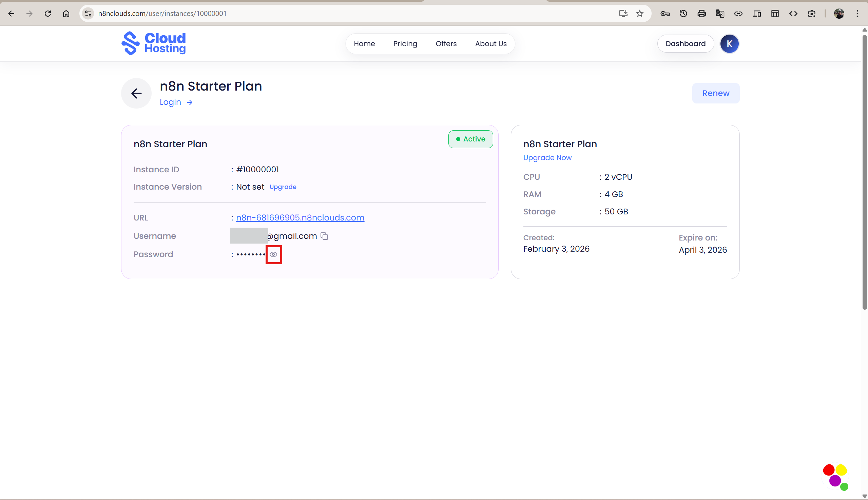Click the Cloud Hosting logo
This screenshot has width=868, height=500.
click(153, 43)
